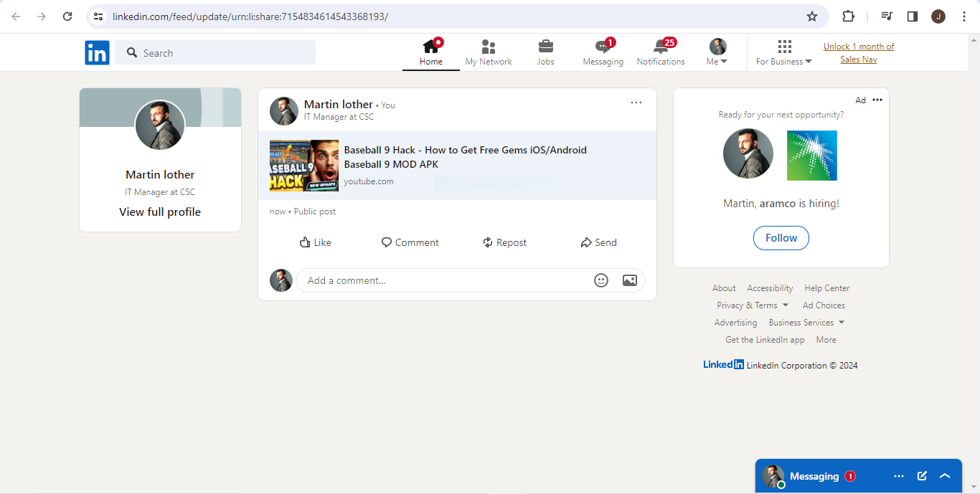This screenshot has width=980, height=494.
Task: Compose new message via pencil icon
Action: tap(922, 476)
